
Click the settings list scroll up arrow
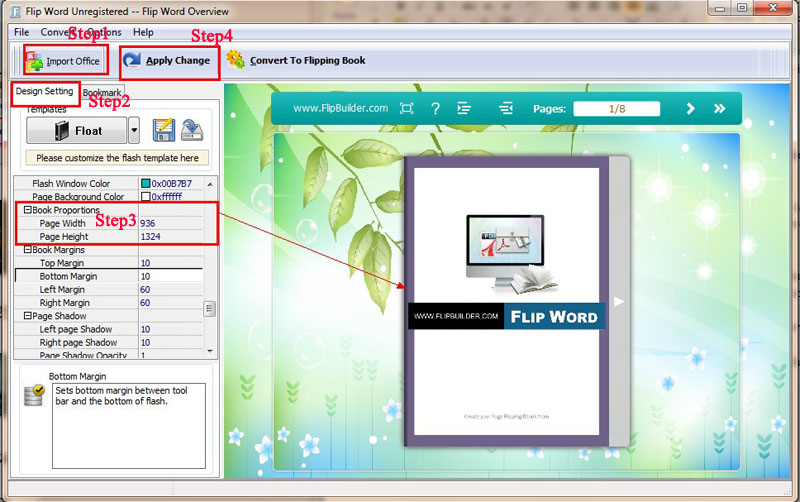tap(210, 184)
